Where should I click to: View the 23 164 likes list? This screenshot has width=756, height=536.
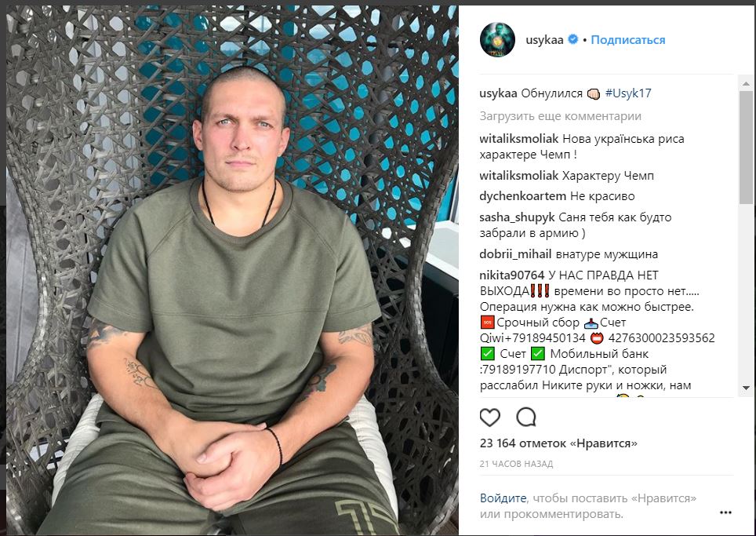point(558,443)
